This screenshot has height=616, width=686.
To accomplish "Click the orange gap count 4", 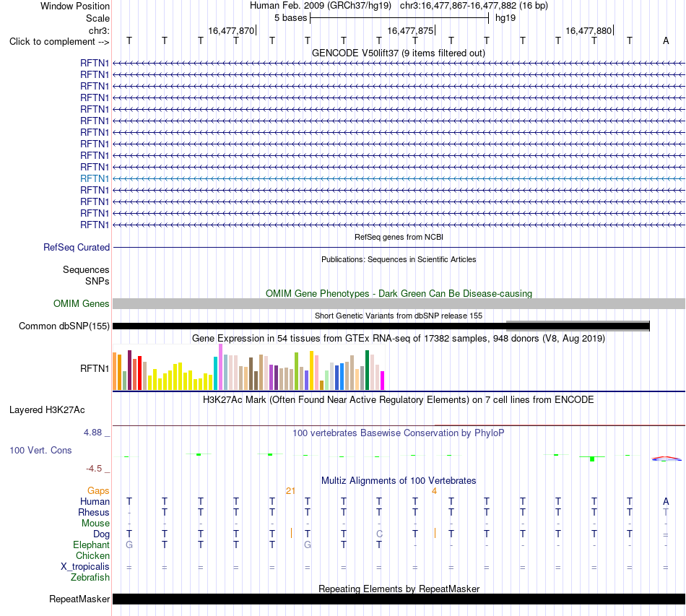I will 434,491.
